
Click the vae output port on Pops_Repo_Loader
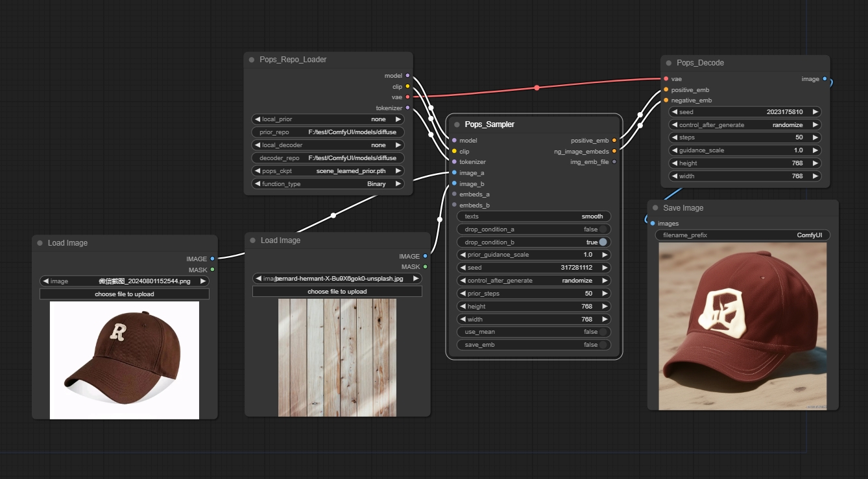[407, 97]
